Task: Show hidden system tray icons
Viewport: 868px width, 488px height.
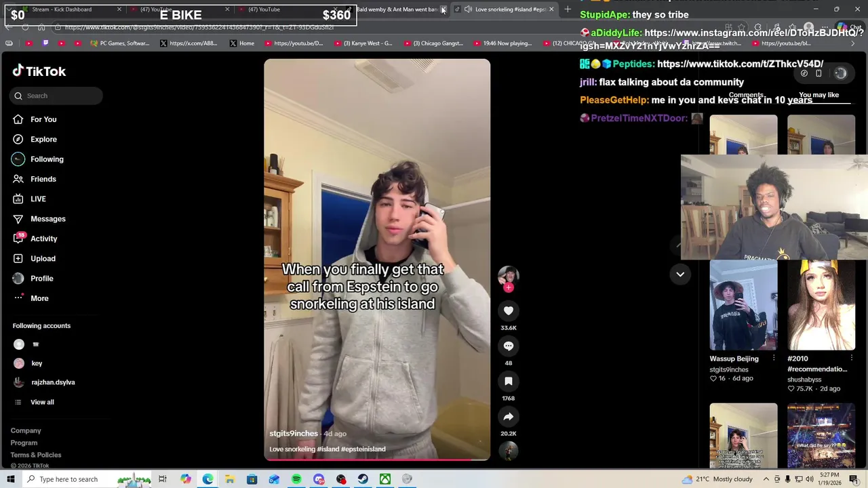Action: tap(766, 479)
